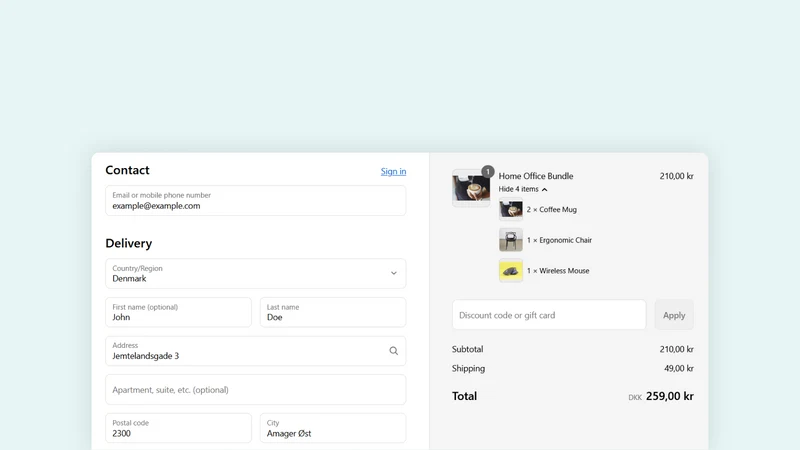The image size is (800, 450).
Task: Focus the Email or mobile phone number field
Action: point(256,201)
